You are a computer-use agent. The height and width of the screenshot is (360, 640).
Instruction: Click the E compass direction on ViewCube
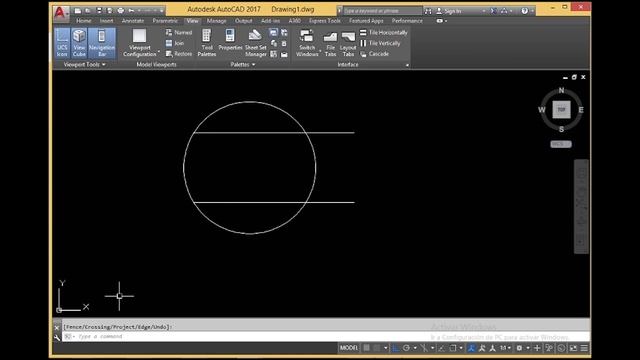tap(581, 110)
